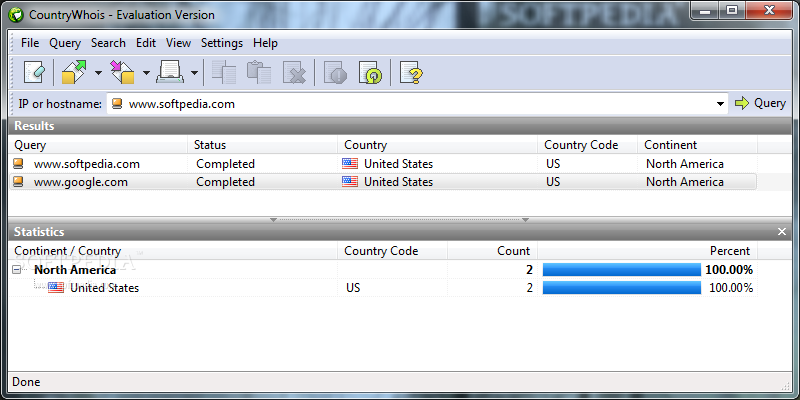Open print icon dropdown arrow
Viewport: 800px width, 400px height.
[194, 73]
